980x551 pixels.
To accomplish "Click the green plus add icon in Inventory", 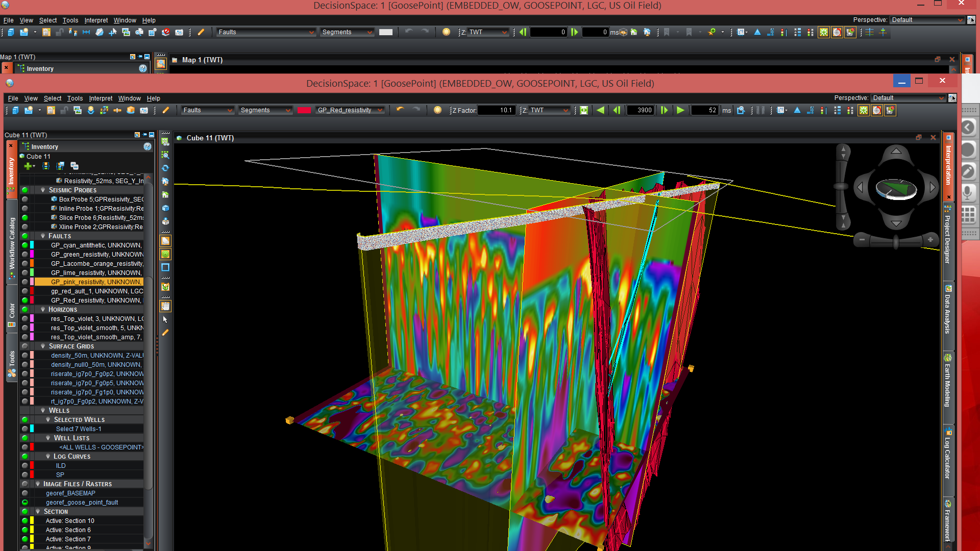I will pos(28,166).
